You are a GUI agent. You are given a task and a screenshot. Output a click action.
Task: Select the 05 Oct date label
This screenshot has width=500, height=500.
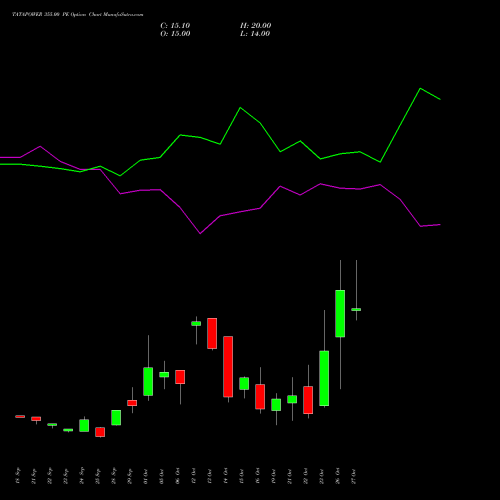[x=162, y=476]
